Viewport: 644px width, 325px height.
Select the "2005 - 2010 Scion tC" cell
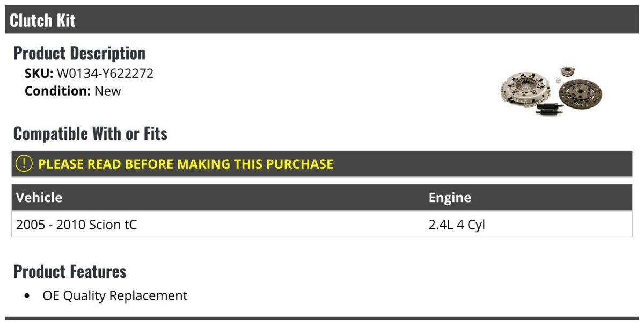(x=77, y=224)
